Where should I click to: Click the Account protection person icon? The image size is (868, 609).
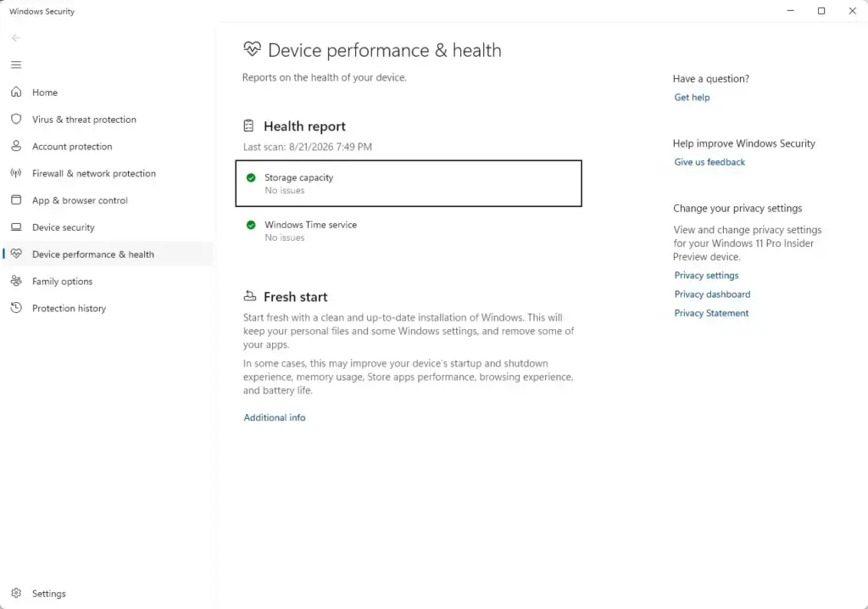click(16, 146)
